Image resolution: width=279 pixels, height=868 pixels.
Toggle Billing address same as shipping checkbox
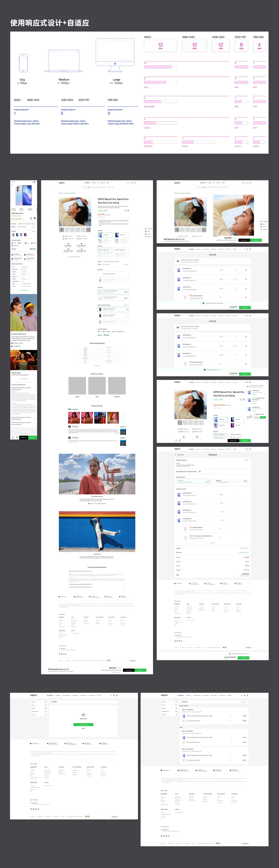click(200, 471)
